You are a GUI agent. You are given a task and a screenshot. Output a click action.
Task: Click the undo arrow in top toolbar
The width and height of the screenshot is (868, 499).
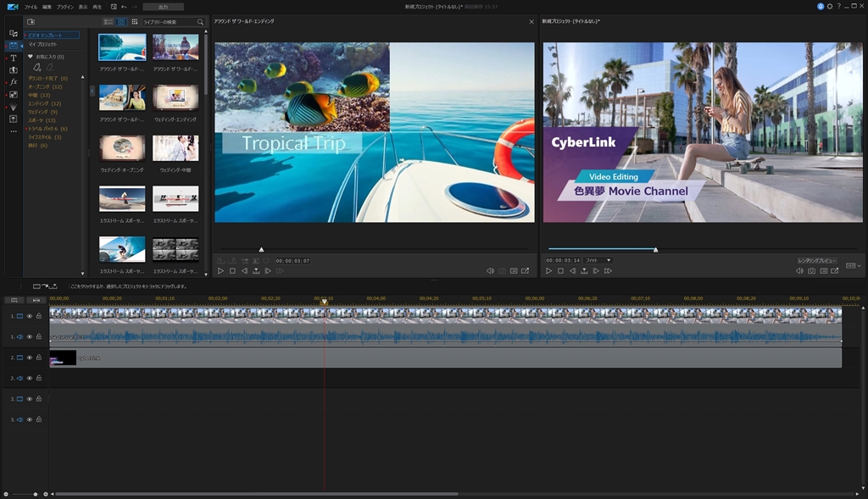tap(124, 7)
